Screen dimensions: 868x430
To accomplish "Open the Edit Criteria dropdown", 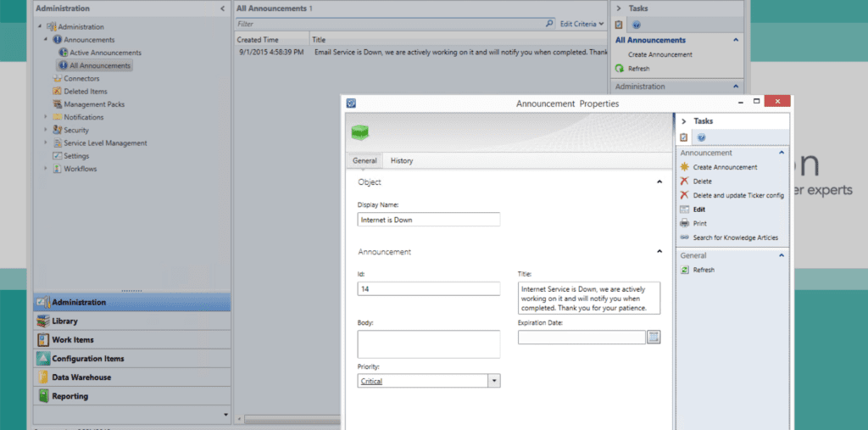I will coord(581,24).
